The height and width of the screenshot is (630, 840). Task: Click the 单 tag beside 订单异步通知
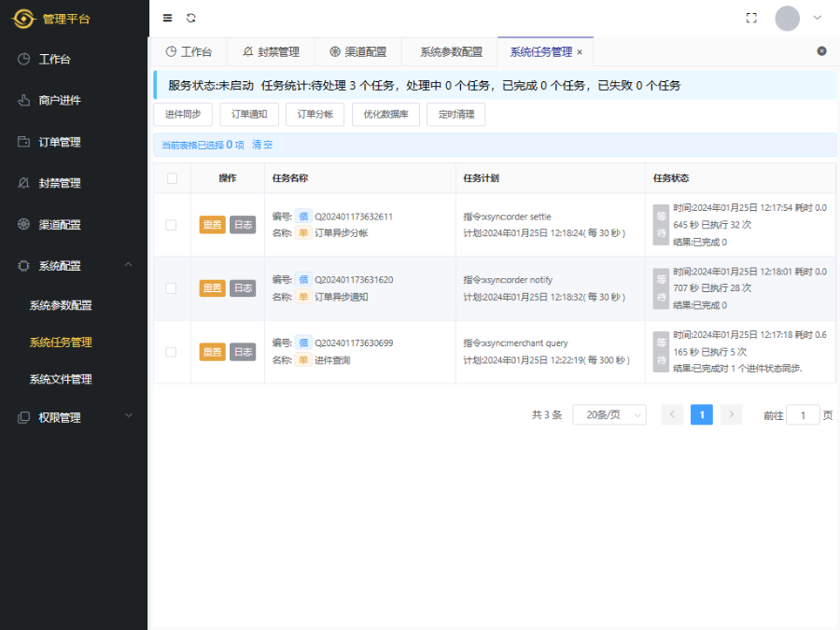(x=303, y=297)
